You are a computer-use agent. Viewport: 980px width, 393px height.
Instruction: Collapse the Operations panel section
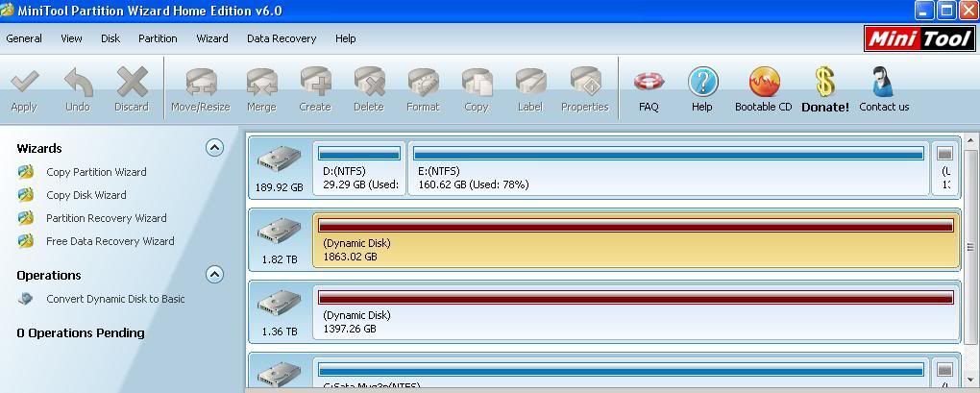[214, 275]
